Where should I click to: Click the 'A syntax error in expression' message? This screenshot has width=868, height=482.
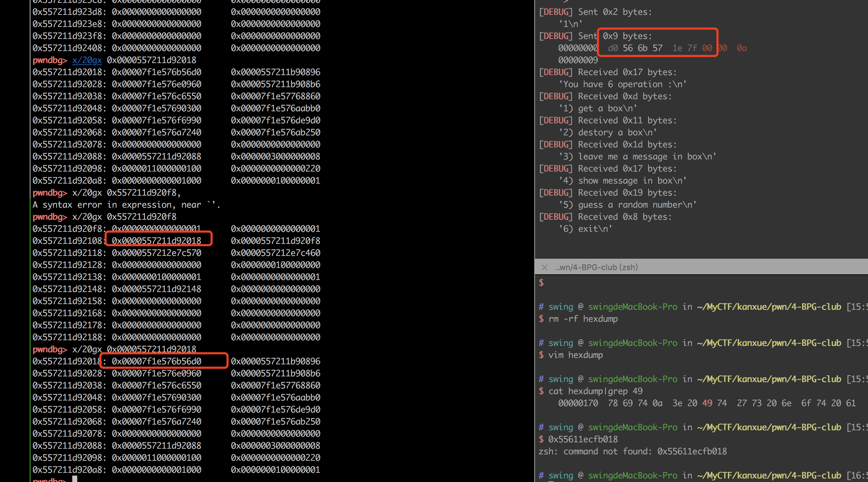coord(126,205)
